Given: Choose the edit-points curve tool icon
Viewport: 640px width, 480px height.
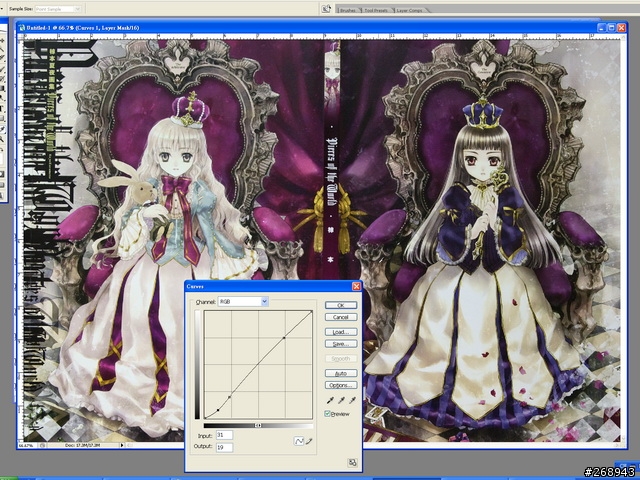Looking at the screenshot, I should point(299,441).
